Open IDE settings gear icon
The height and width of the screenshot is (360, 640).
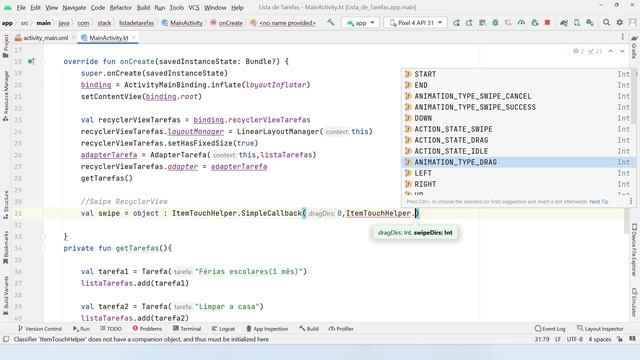point(620,23)
